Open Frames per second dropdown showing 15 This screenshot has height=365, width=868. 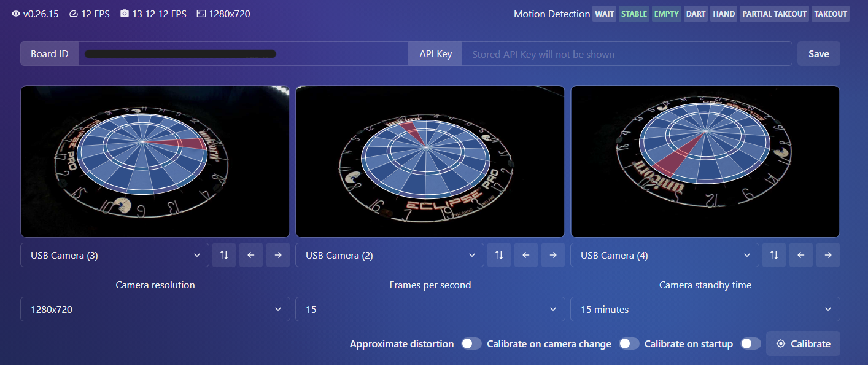coord(430,309)
